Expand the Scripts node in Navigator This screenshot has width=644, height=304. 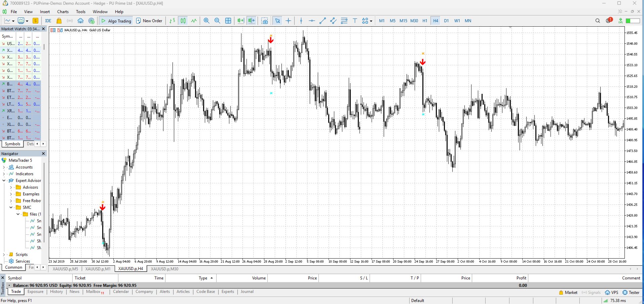[4, 255]
